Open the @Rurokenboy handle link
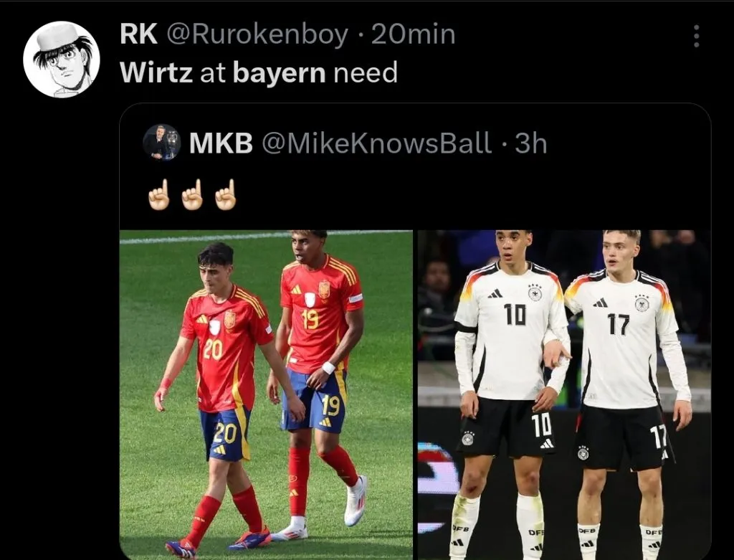The width and height of the screenshot is (734, 560). tap(257, 36)
